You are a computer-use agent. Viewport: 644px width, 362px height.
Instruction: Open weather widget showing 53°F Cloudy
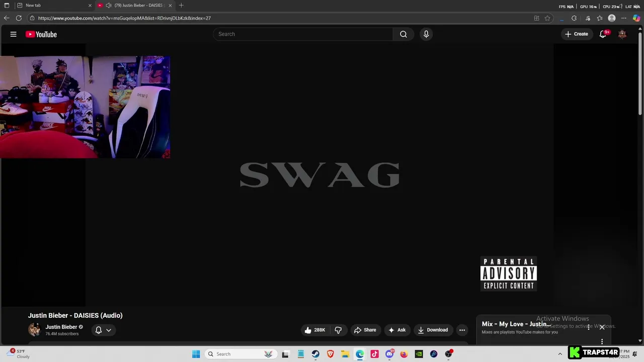pos(17,354)
